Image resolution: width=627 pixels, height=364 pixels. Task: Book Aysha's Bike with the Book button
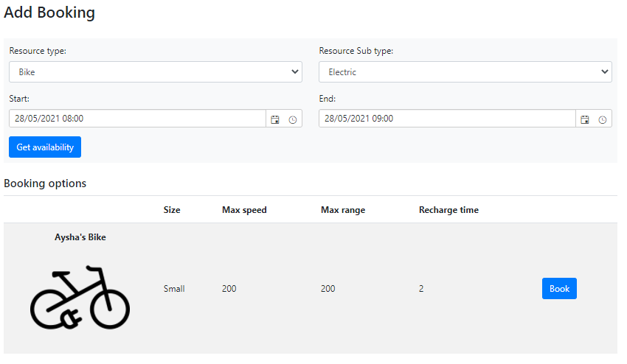coord(559,289)
